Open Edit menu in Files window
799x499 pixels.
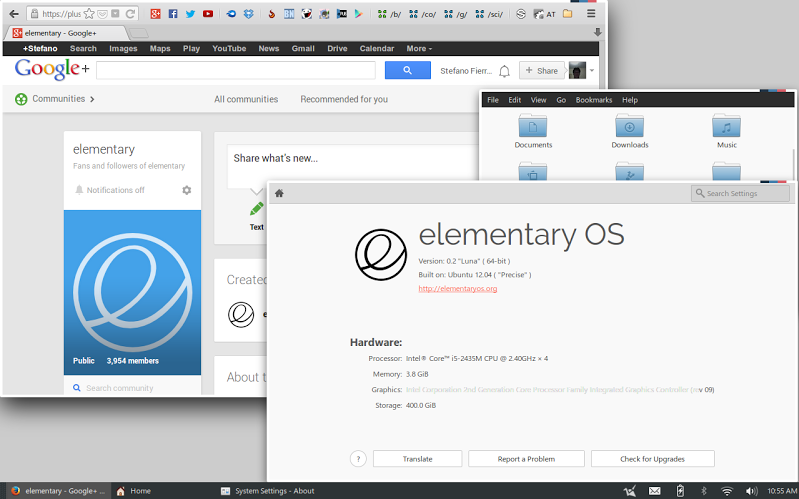515,100
